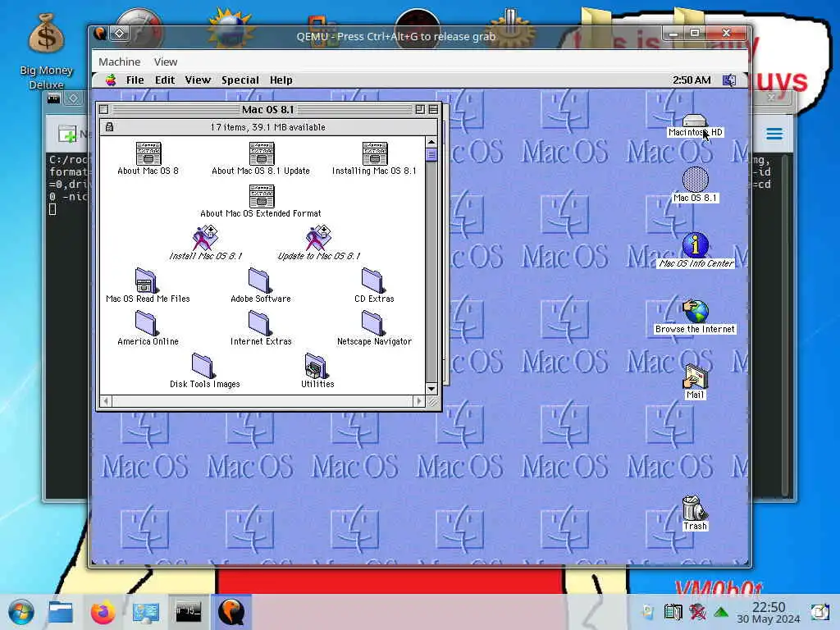Open the Mac OS Help menu
The height and width of the screenshot is (630, 840).
point(281,80)
